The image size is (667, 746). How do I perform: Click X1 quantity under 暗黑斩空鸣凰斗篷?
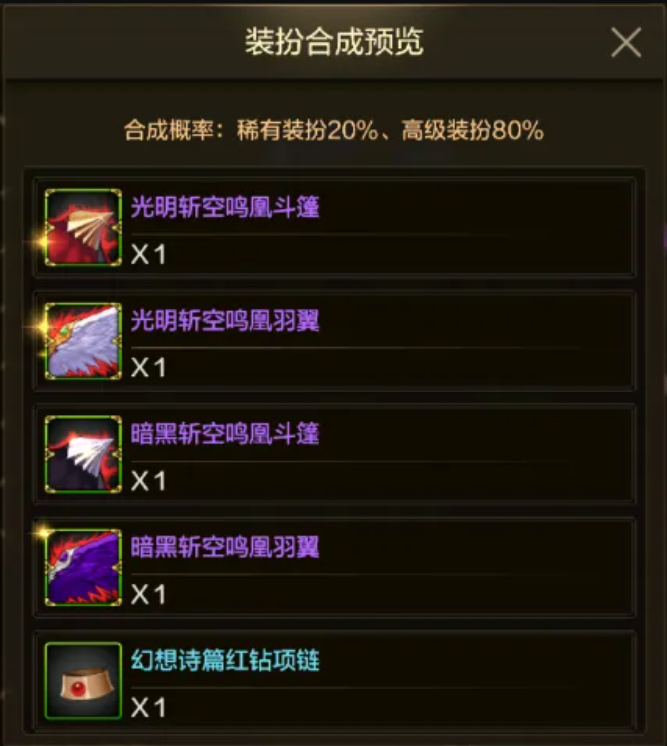click(148, 481)
